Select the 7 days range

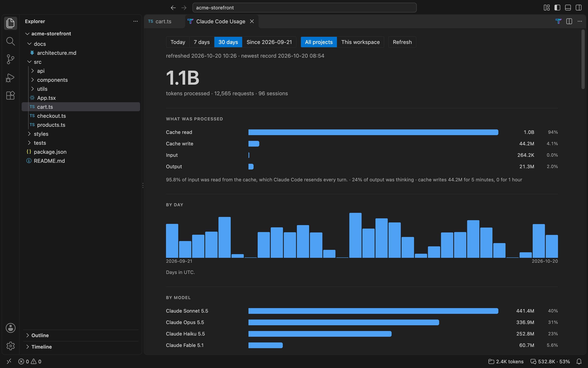(202, 42)
